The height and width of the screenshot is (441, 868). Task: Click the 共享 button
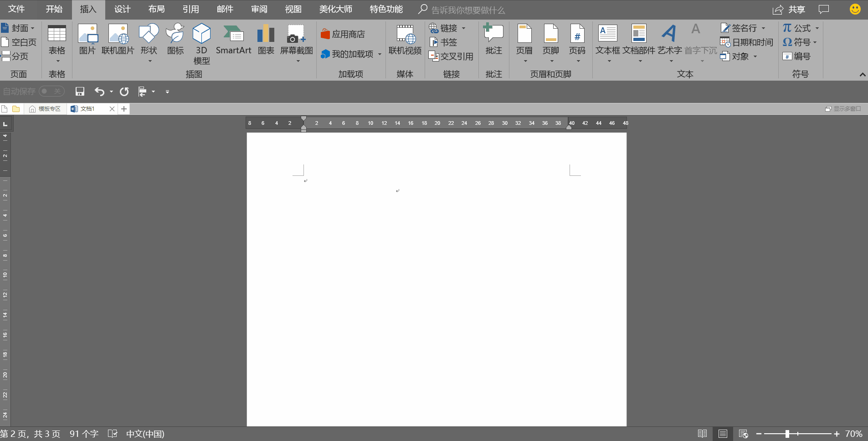789,9
